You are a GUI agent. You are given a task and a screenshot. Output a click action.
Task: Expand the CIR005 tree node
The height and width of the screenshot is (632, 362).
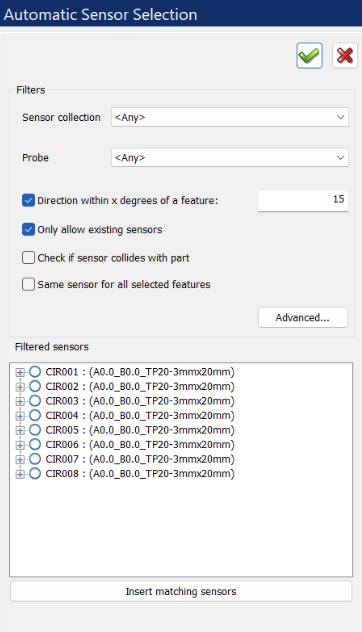point(20,430)
